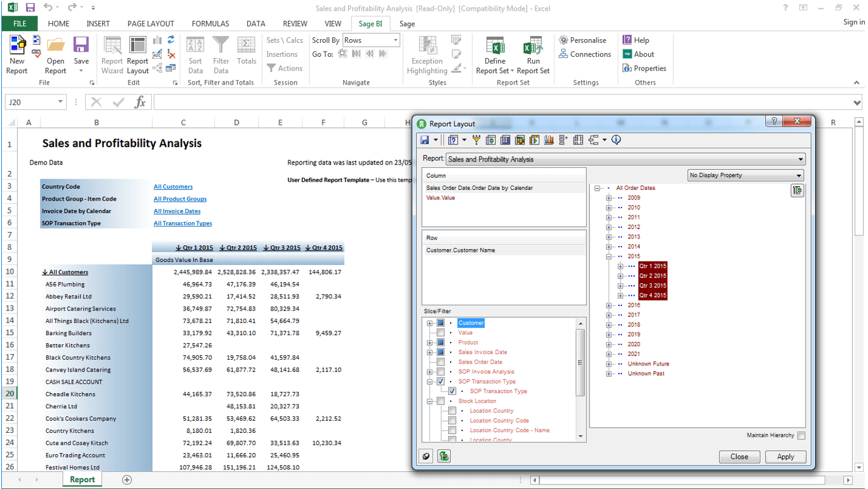Image resolution: width=868 pixels, height=489 pixels.
Task: Open the All Product Groups link
Action: click(180, 199)
